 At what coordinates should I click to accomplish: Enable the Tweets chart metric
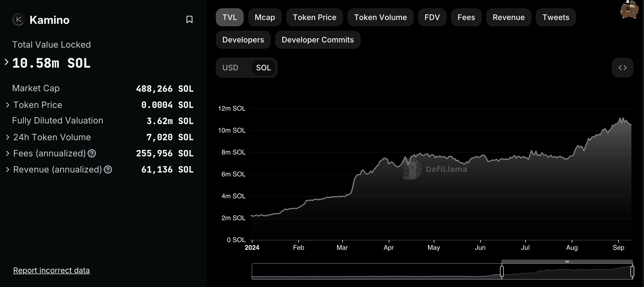tap(556, 17)
